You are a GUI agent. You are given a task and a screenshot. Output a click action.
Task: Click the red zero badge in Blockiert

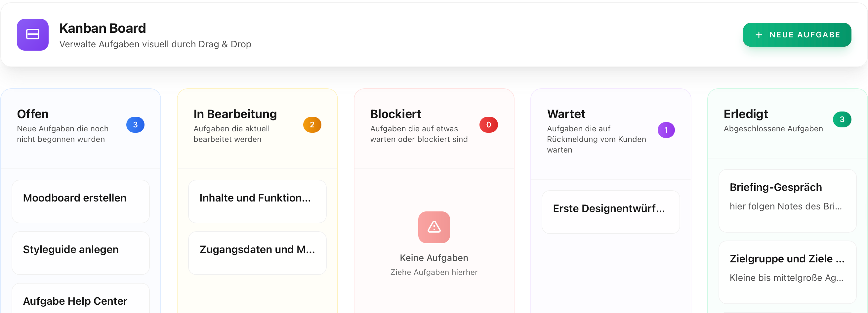click(x=489, y=125)
